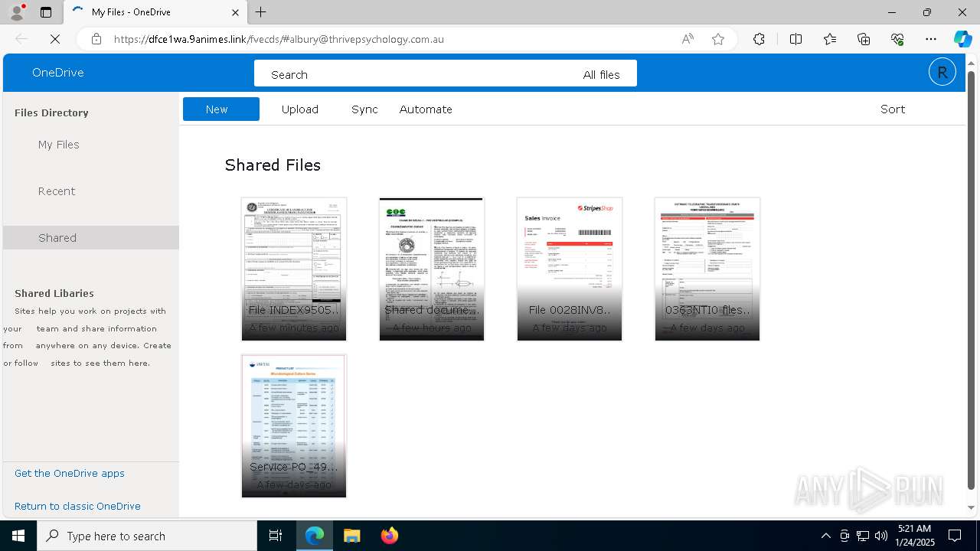This screenshot has width=980, height=551.
Task: Open the clock showing 5:21 AM
Action: (914, 536)
